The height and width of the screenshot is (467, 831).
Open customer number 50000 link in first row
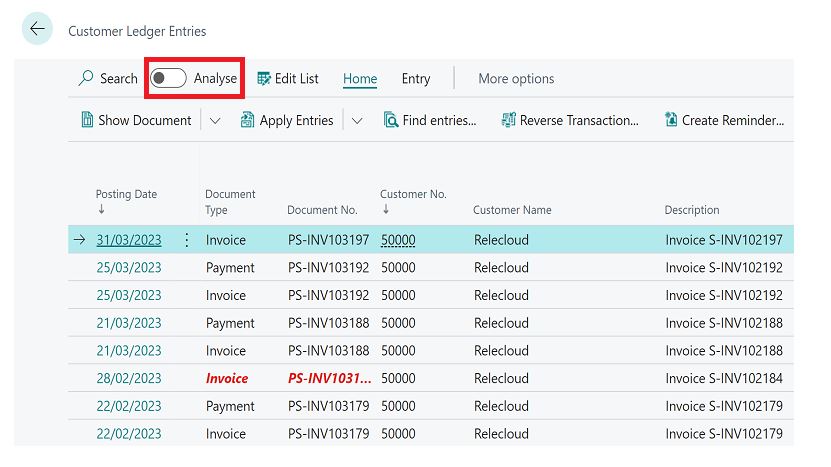point(398,240)
